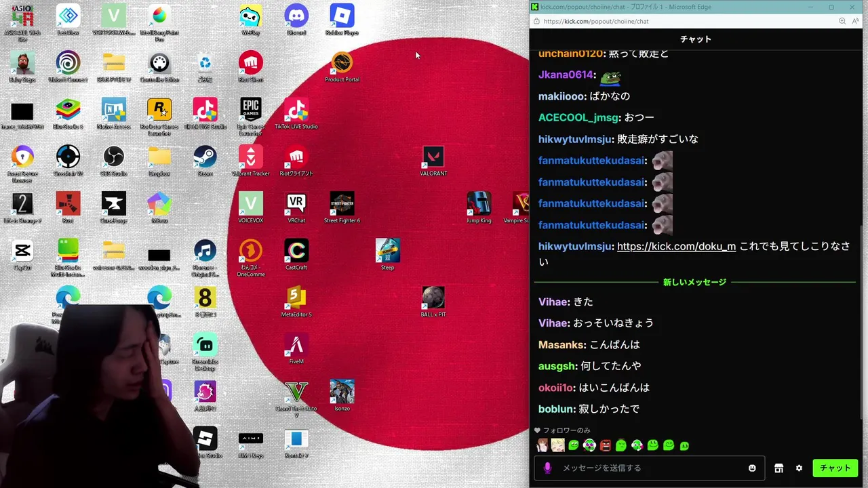Image resolution: width=868 pixels, height=488 pixels.
Task: Select the red angry face emote
Action: [x=606, y=445]
